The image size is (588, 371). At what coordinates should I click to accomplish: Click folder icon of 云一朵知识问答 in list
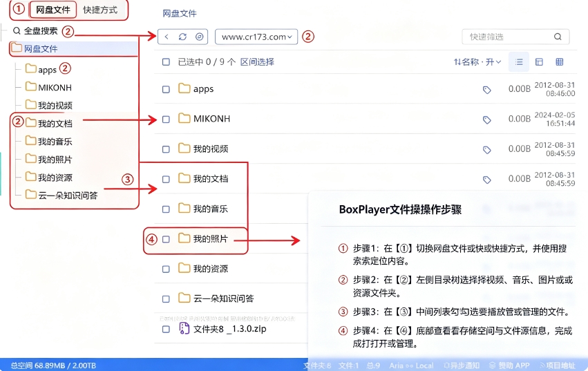pos(184,298)
